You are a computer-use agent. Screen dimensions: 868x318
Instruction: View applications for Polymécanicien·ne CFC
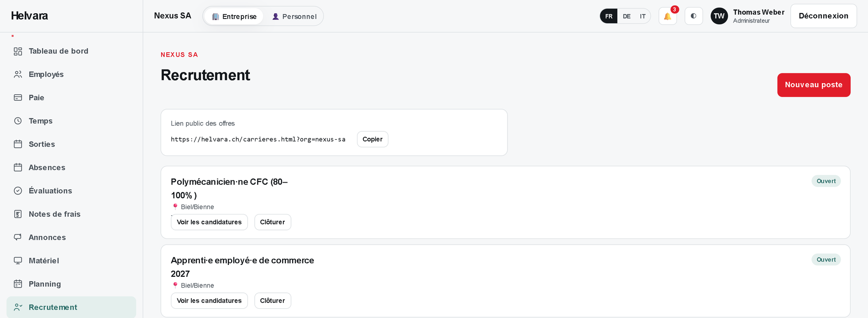point(209,222)
